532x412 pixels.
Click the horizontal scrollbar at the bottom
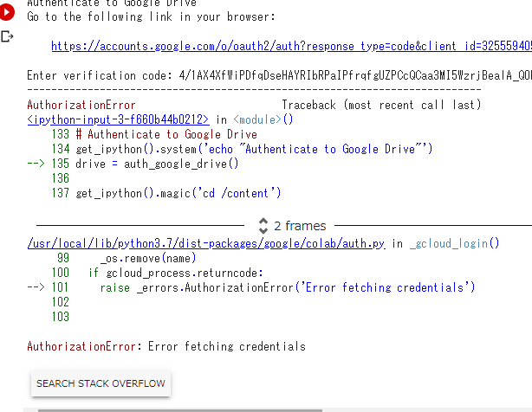[180, 410]
